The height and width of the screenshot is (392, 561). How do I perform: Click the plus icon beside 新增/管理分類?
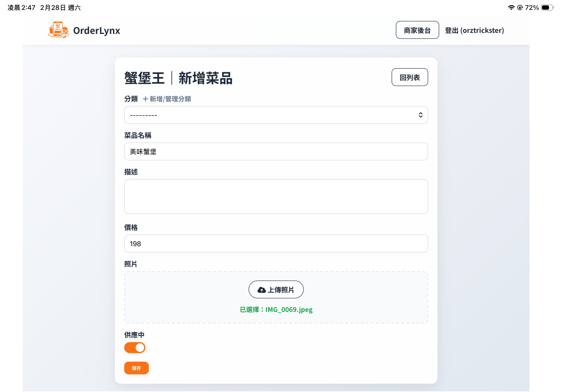coord(145,99)
